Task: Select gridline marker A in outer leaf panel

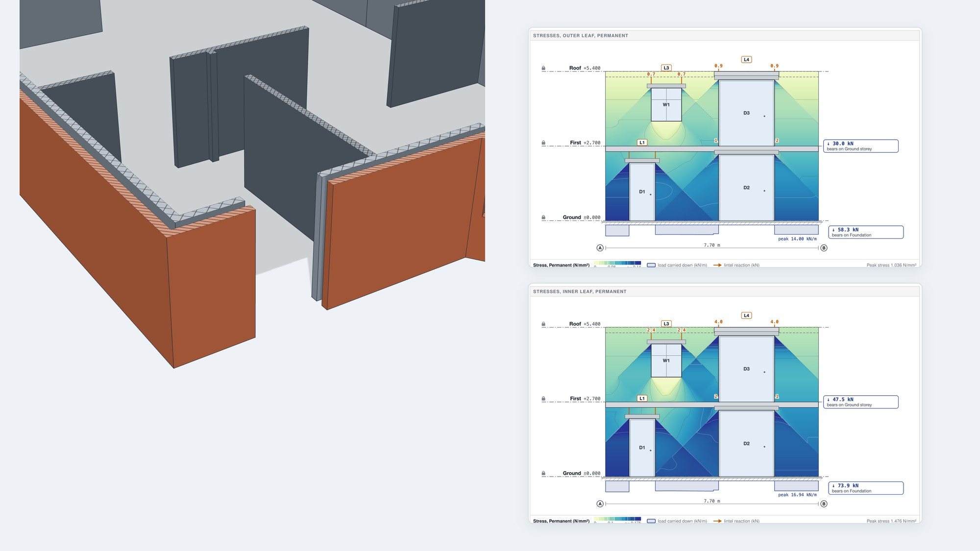Action: pos(600,248)
